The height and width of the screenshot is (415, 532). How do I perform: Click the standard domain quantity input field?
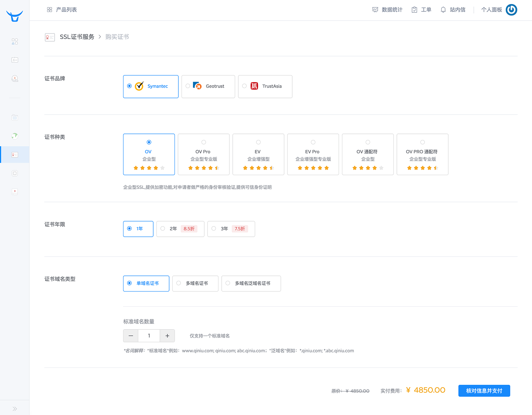[x=149, y=336]
